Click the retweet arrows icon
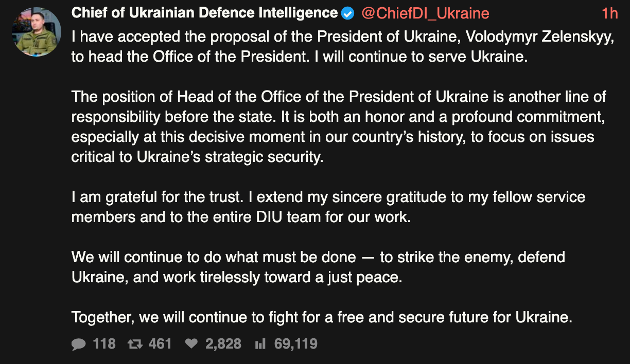This screenshot has width=630, height=364. [x=135, y=344]
